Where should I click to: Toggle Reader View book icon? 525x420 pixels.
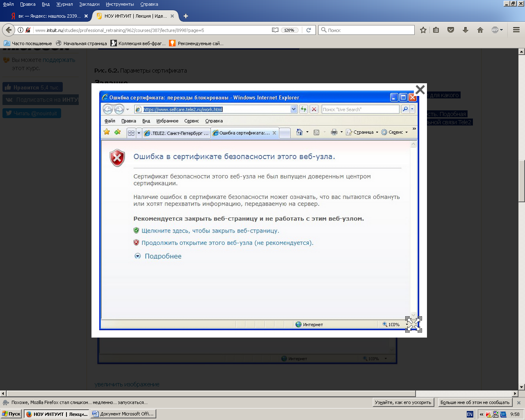[275, 30]
